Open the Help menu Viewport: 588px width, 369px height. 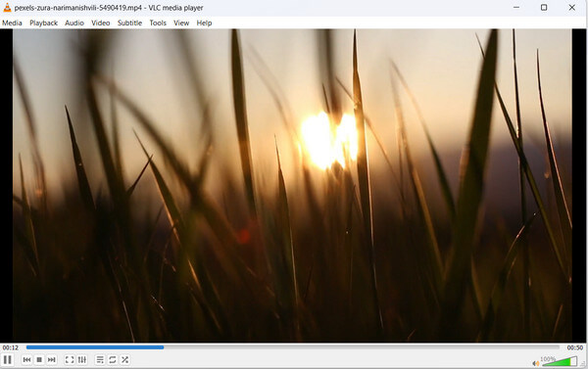point(205,23)
